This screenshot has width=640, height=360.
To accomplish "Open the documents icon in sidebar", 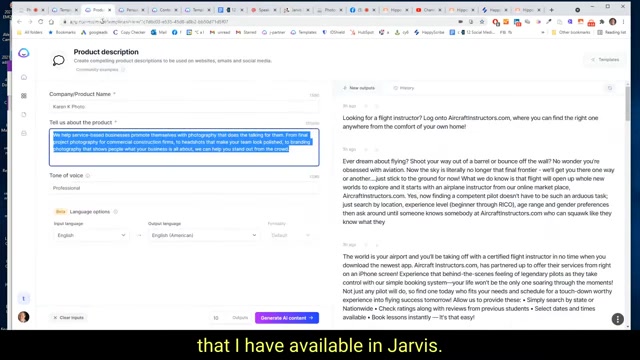I will [x=24, y=115].
